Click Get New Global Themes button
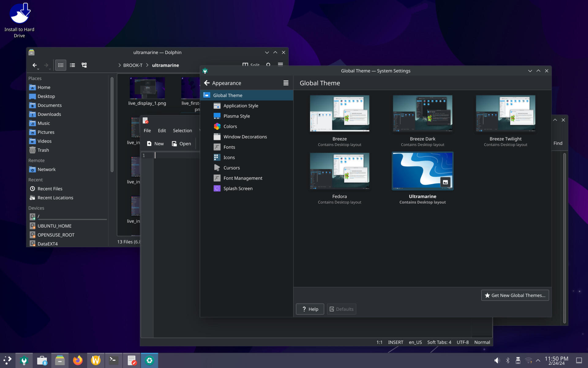This screenshot has width=588, height=368. [515, 295]
